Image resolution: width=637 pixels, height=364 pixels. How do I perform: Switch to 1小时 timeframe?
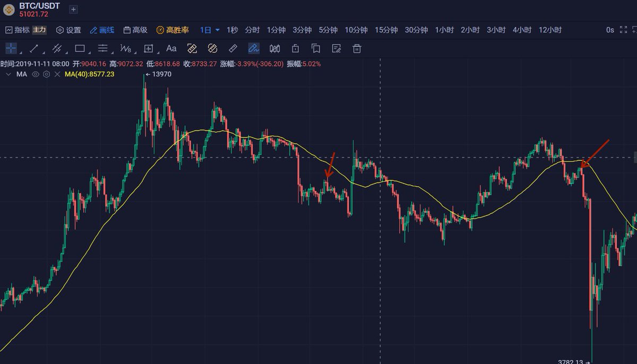coord(444,30)
